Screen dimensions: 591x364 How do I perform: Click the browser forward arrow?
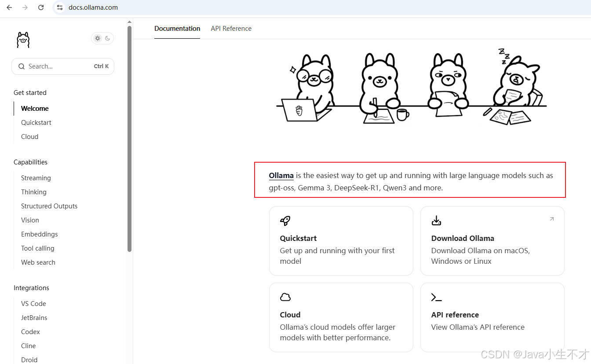click(x=25, y=7)
